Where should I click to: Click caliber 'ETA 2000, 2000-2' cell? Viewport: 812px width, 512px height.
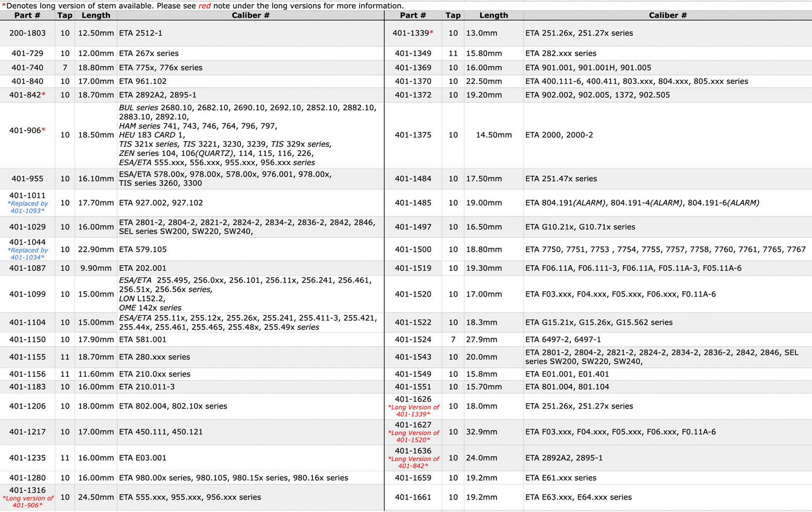[667, 135]
